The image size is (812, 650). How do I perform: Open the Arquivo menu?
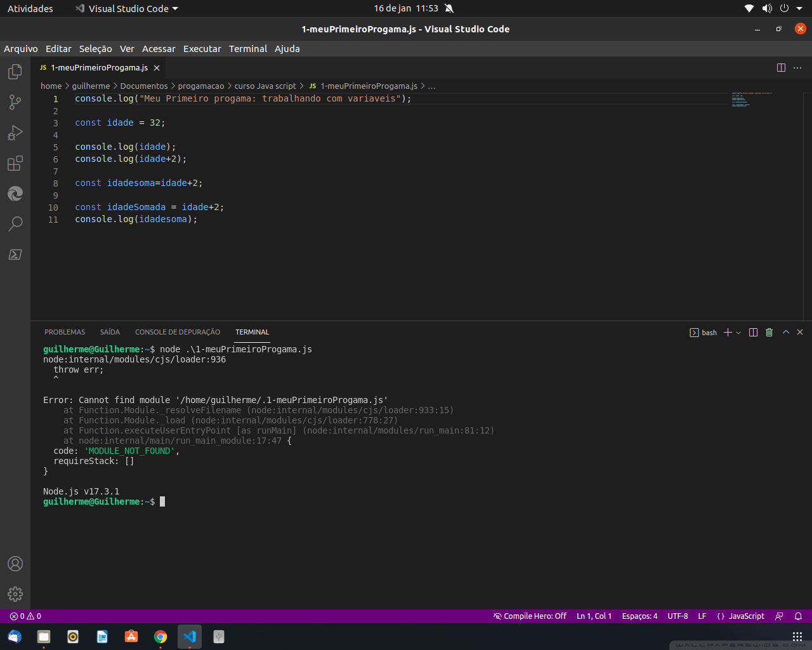click(21, 49)
